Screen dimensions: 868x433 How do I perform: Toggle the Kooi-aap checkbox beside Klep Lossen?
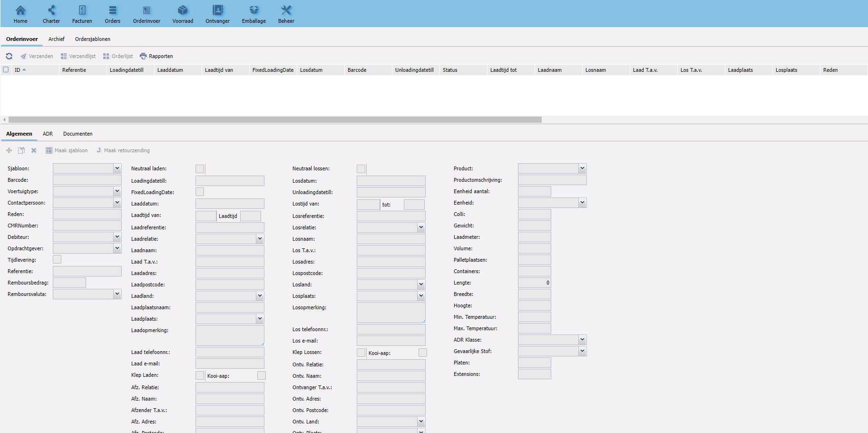pyautogui.click(x=423, y=353)
